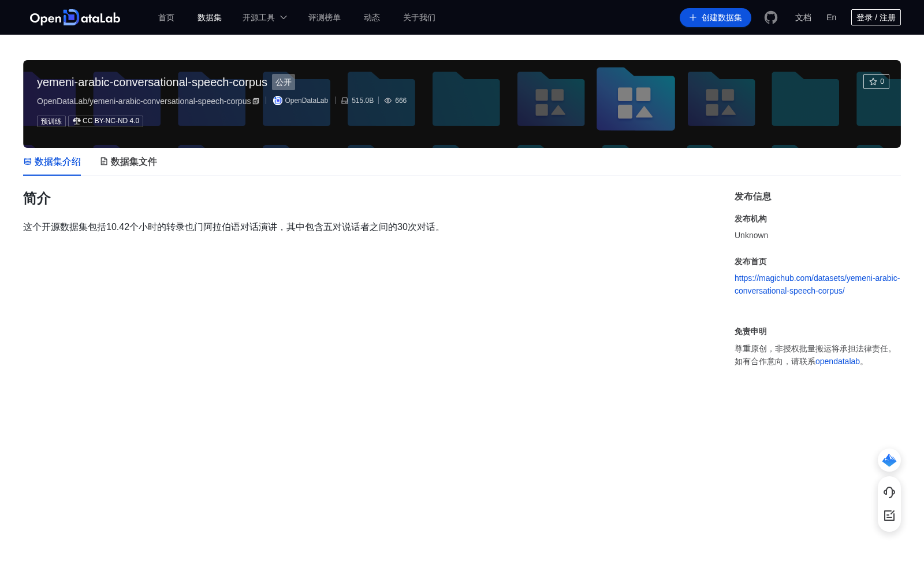This screenshot has height=578, width=924.
Task: Click the Unknown publisher value
Action: (751, 235)
